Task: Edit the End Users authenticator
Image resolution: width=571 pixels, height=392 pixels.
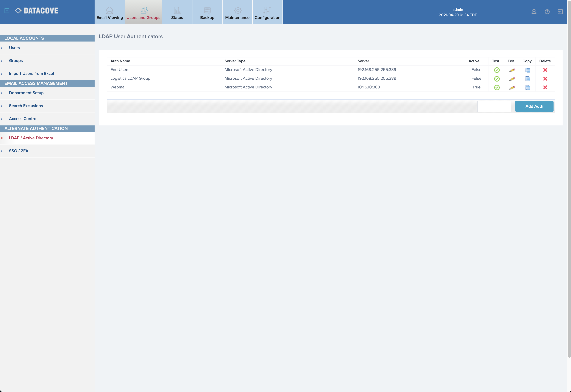Action: (x=512, y=70)
